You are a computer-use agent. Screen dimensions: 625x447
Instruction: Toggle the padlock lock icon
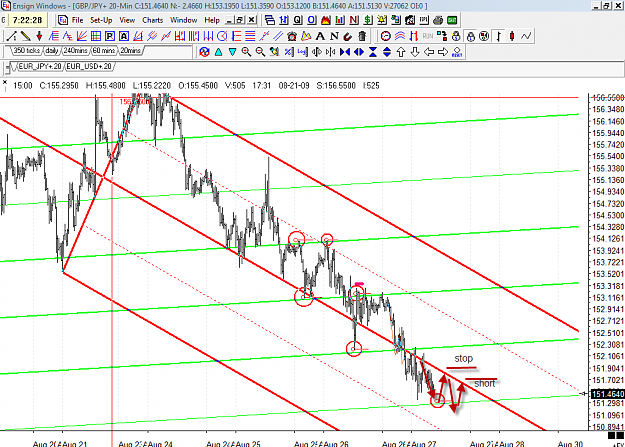click(x=470, y=36)
